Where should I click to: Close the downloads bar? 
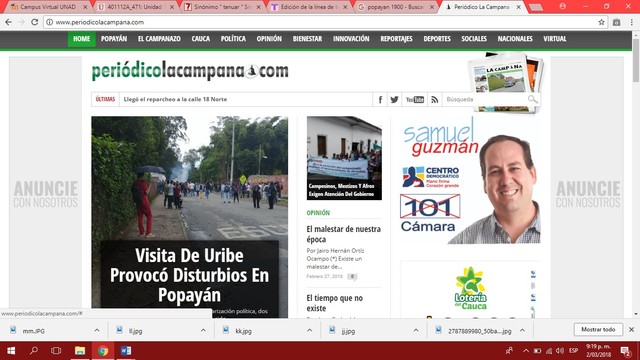(x=631, y=329)
